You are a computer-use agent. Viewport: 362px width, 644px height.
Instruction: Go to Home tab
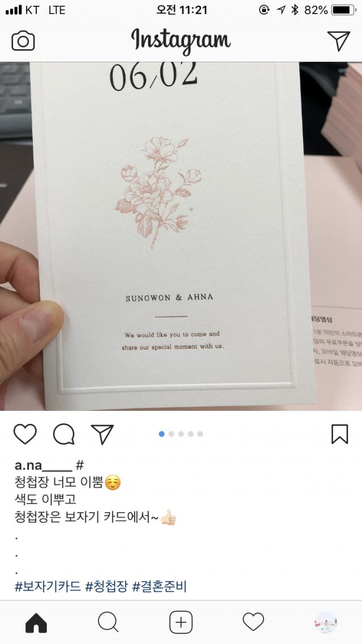pos(36,622)
